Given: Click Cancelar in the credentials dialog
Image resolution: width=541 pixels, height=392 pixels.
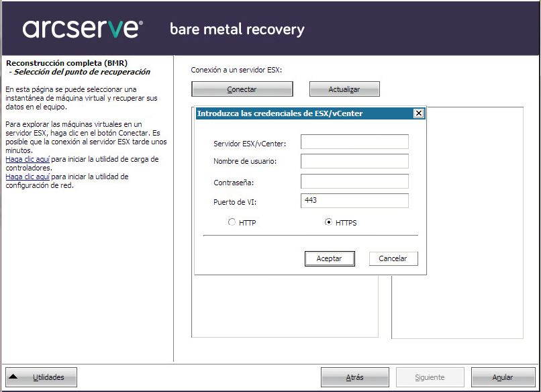Looking at the screenshot, I should click(x=393, y=258).
